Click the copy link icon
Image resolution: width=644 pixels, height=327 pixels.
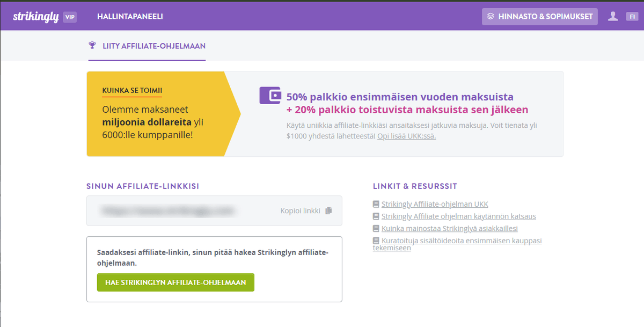click(x=328, y=211)
